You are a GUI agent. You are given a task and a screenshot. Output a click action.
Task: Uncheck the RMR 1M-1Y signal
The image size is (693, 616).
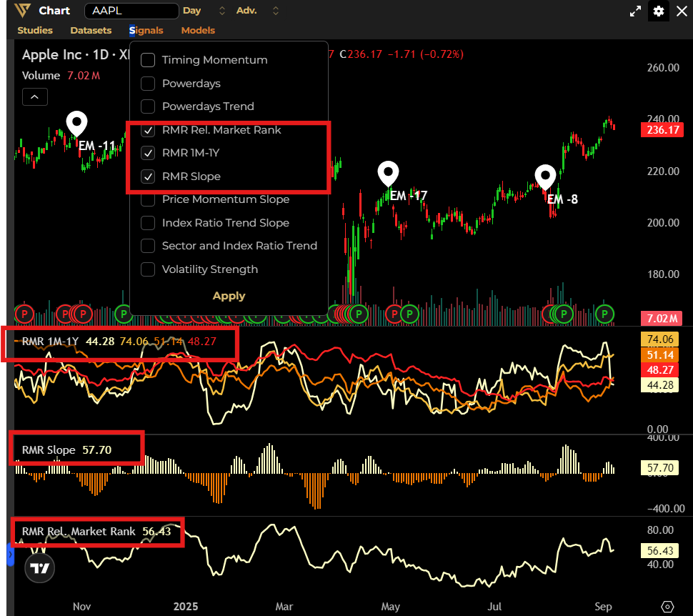click(x=148, y=153)
